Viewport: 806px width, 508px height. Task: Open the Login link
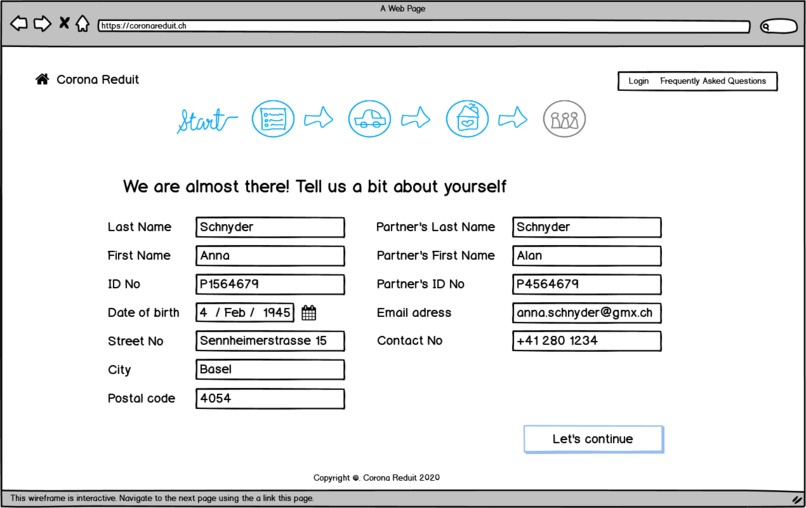click(638, 81)
